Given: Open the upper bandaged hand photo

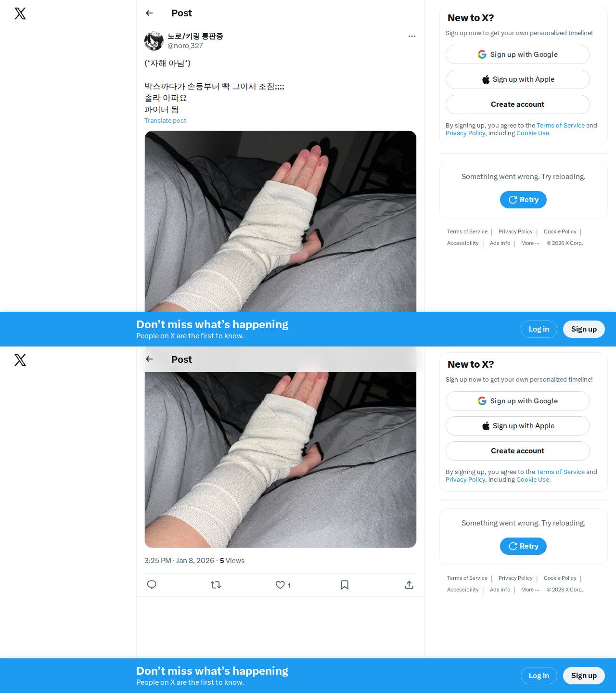Looking at the screenshot, I should 281,221.
